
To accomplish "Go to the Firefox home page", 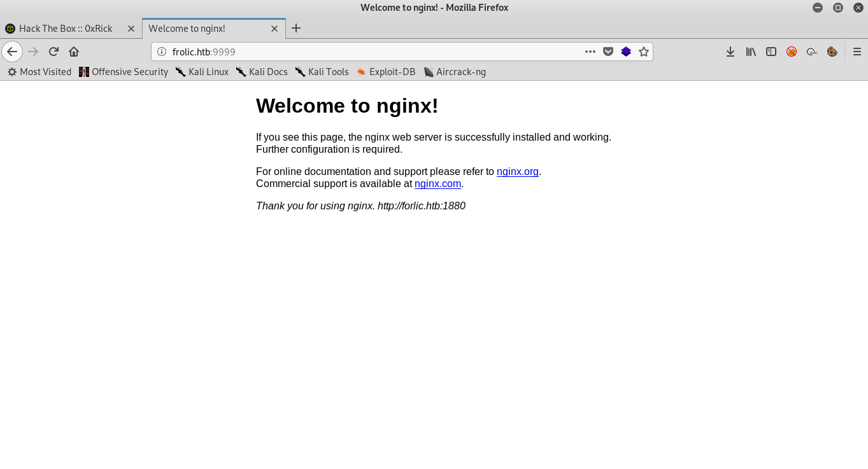I will tap(74, 52).
